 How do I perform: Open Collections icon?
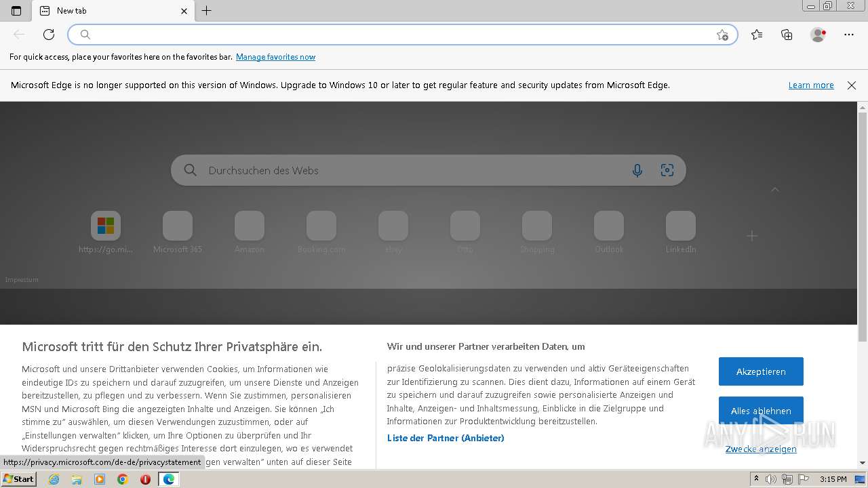point(787,35)
